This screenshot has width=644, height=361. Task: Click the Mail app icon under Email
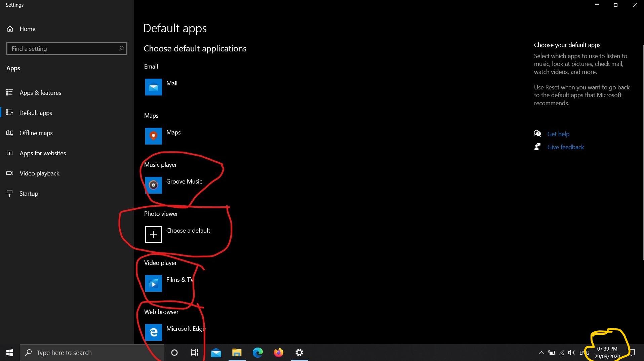tap(153, 87)
